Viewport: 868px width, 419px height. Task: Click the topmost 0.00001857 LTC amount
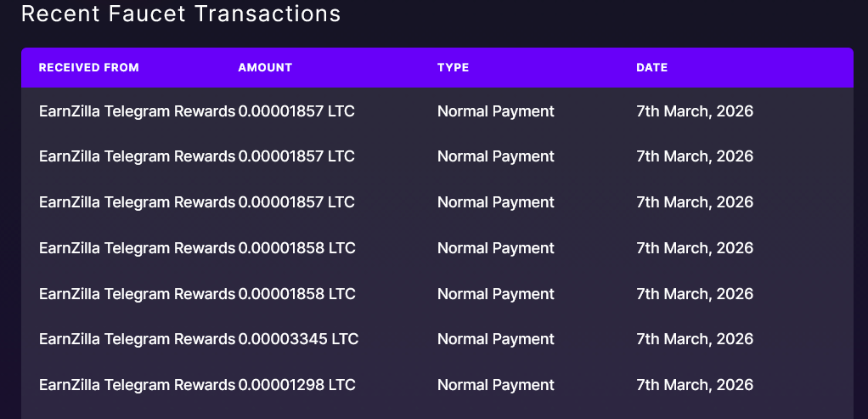tap(296, 110)
